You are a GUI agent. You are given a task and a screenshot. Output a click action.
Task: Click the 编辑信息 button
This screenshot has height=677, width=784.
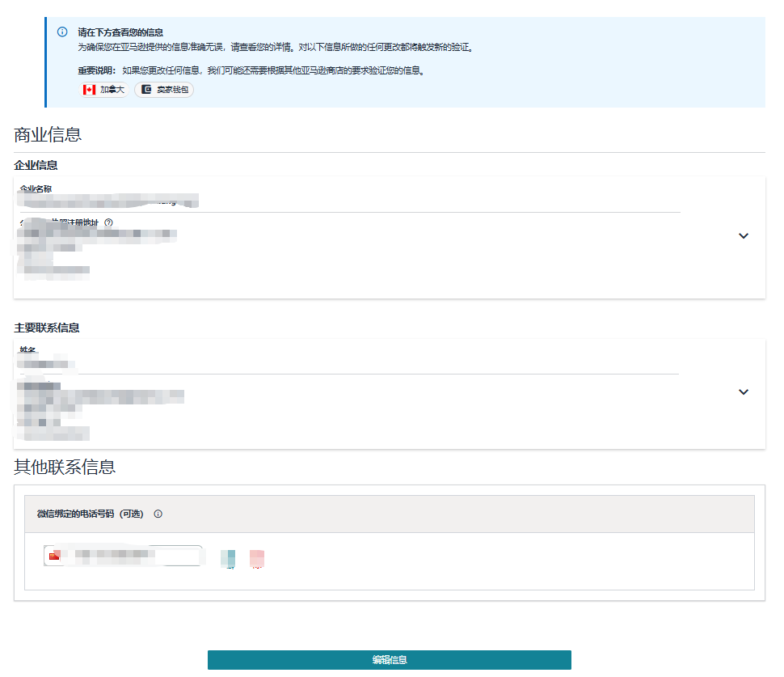[x=390, y=660]
